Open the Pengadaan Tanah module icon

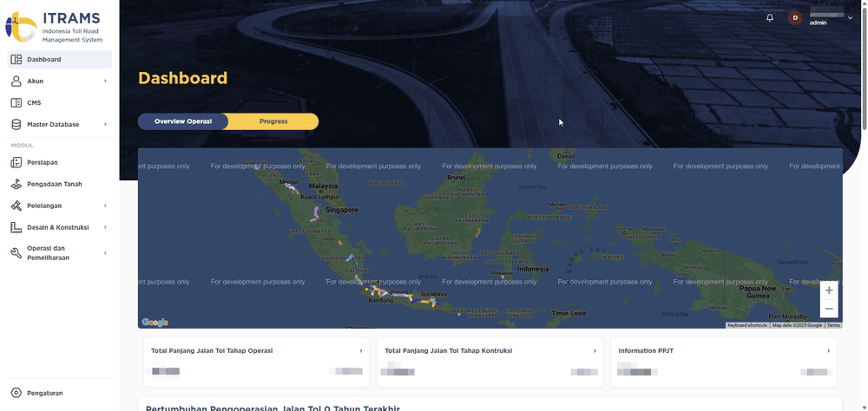pyautogui.click(x=16, y=184)
